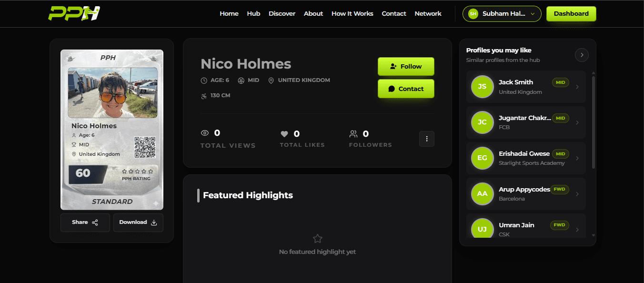
Task: Share the player card
Action: (85, 222)
